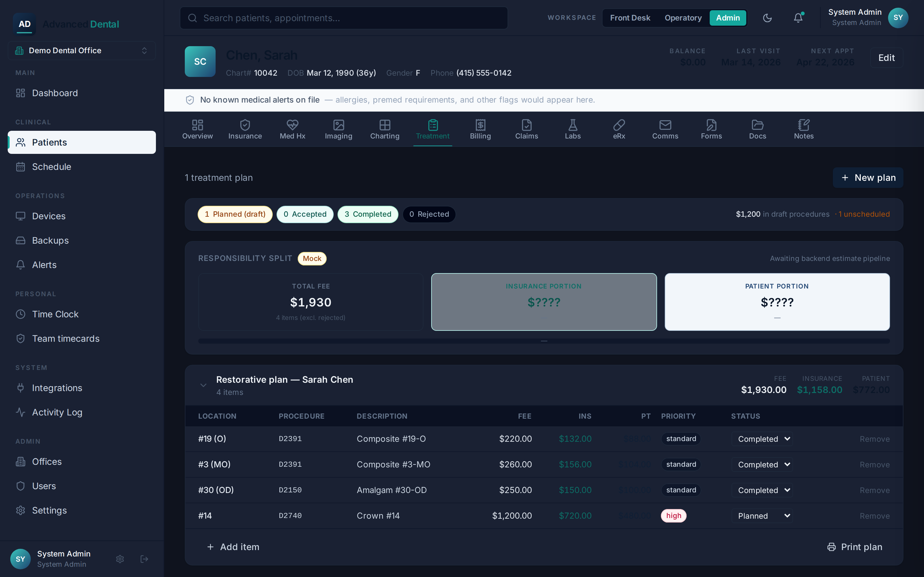Collapse the Restorative plan chevron
This screenshot has height=577, width=924.
point(203,385)
